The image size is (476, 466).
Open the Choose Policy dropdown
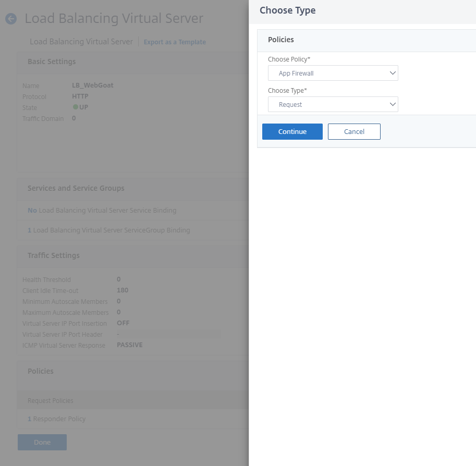click(333, 73)
